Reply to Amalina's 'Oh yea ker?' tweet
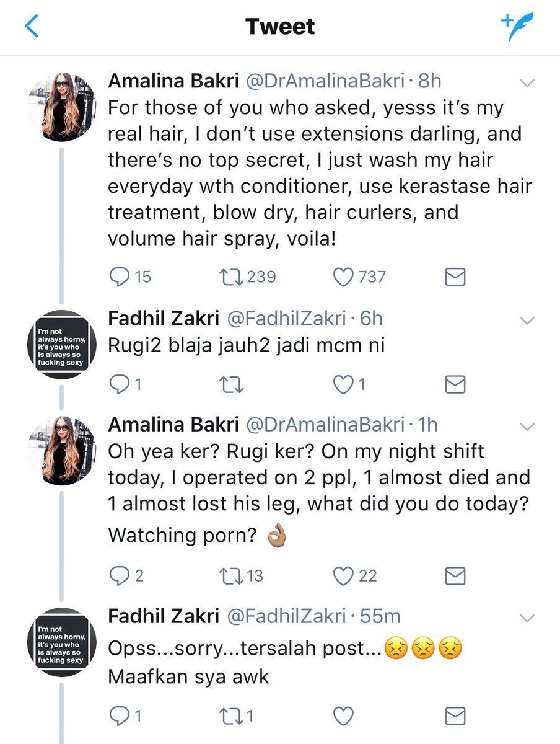 click(x=119, y=576)
